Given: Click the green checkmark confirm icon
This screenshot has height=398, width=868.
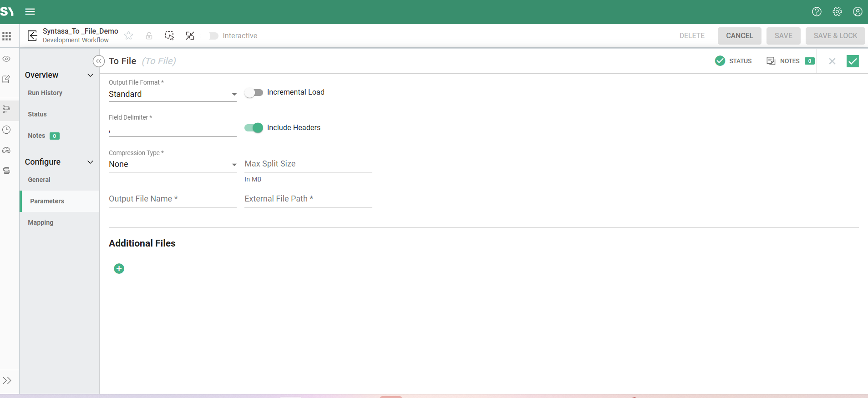Looking at the screenshot, I should [852, 61].
